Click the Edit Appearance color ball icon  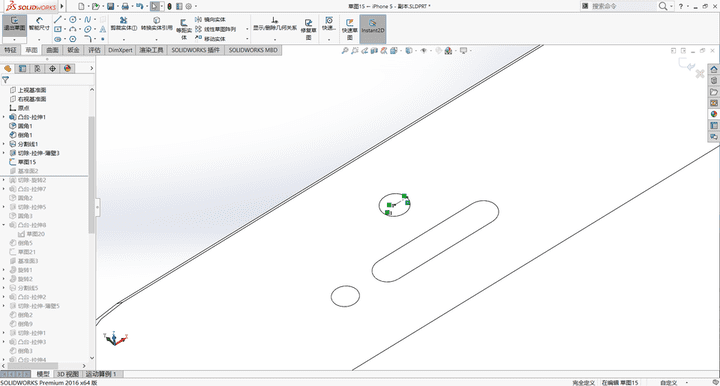pos(448,50)
